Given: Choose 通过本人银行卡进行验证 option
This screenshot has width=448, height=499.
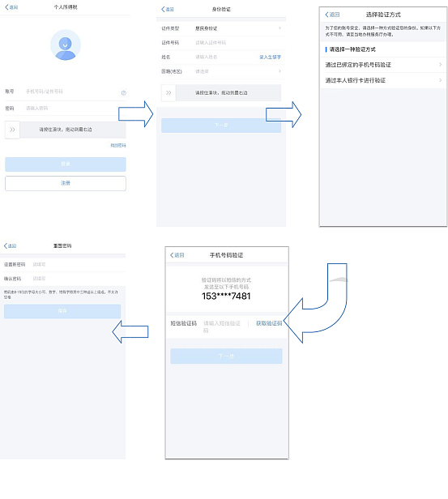Looking at the screenshot, I should tap(383, 80).
